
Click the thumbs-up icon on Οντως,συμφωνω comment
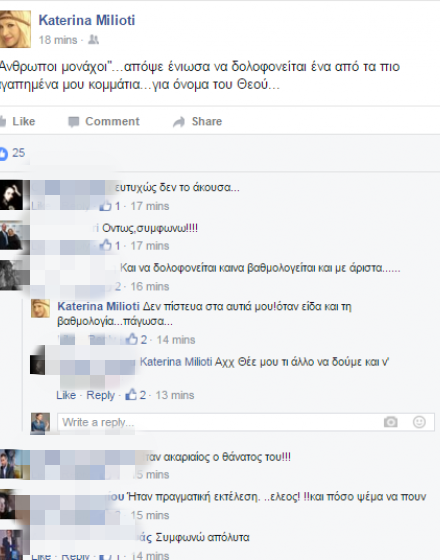[x=105, y=245]
